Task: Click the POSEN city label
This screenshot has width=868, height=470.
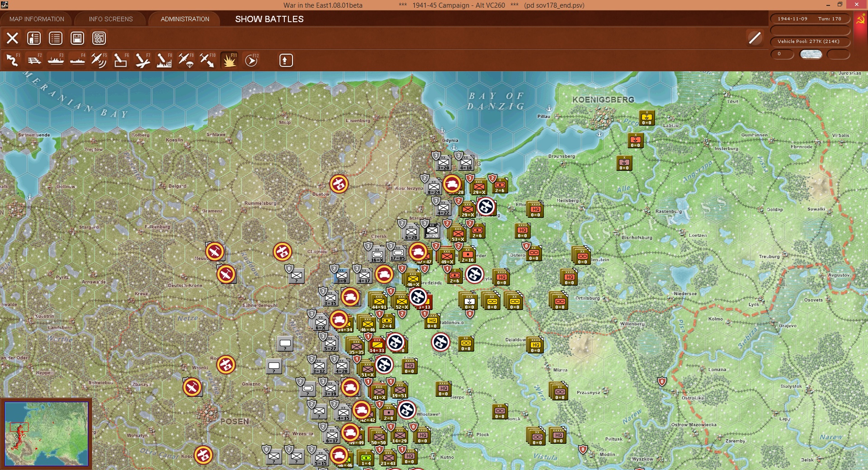Action: click(235, 421)
